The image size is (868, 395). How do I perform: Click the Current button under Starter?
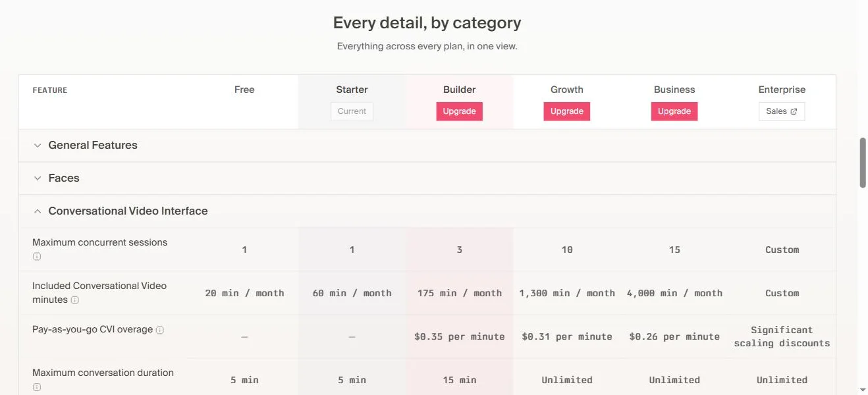coord(352,111)
